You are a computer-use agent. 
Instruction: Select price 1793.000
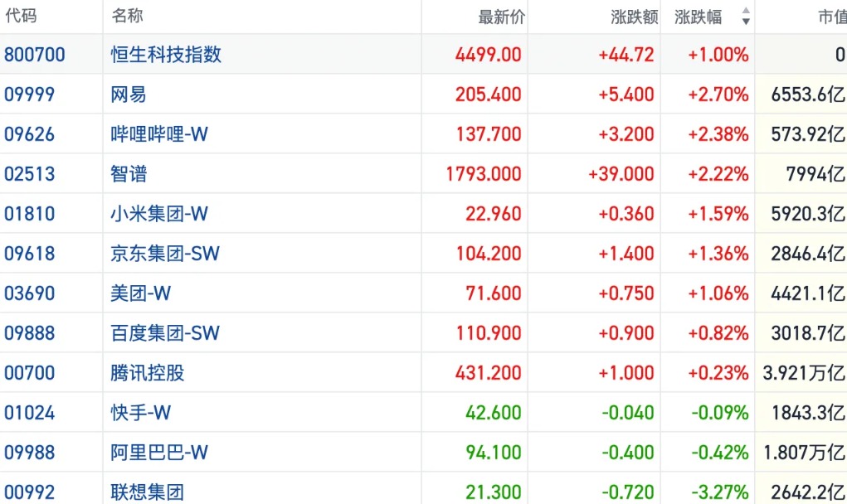coord(484,174)
